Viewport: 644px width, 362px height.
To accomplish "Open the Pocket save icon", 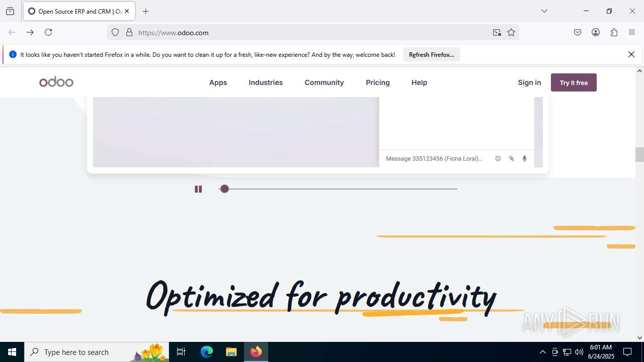I will click(x=578, y=32).
